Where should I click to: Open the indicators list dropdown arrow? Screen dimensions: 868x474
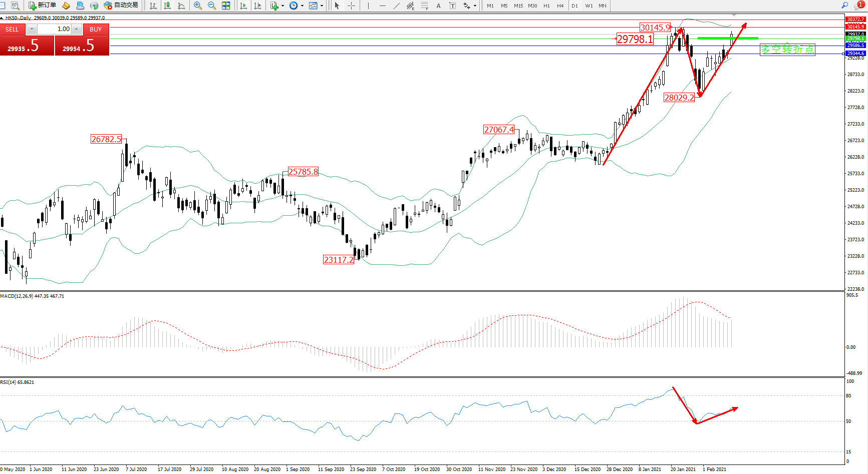pos(282,6)
